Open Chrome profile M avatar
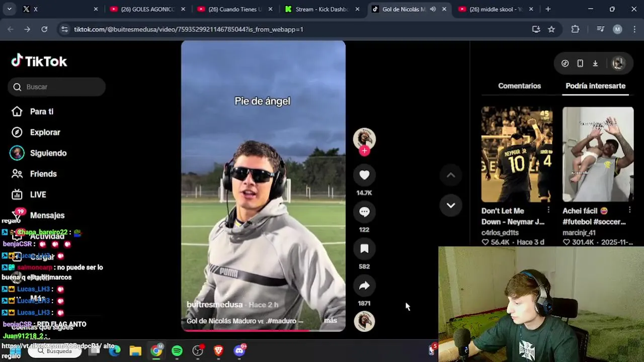 [617, 29]
